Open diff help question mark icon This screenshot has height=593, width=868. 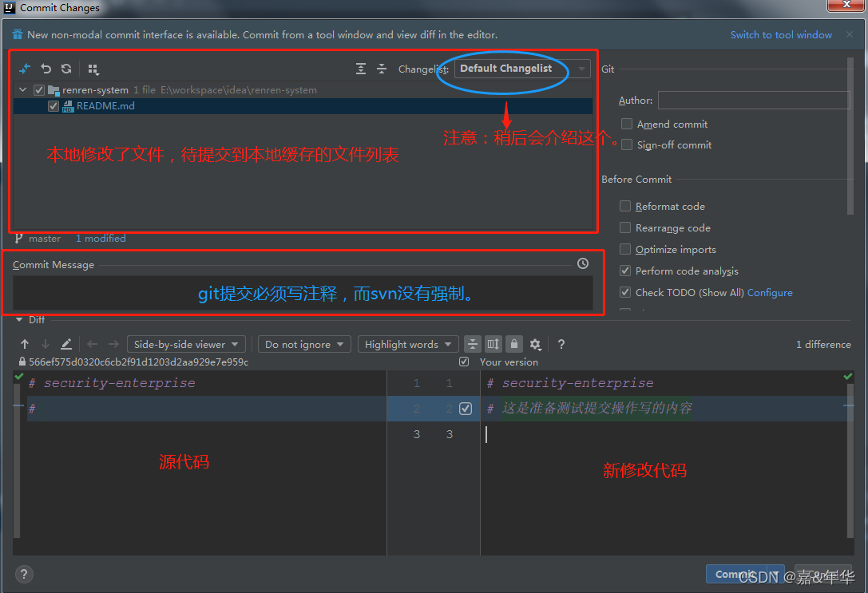click(561, 344)
